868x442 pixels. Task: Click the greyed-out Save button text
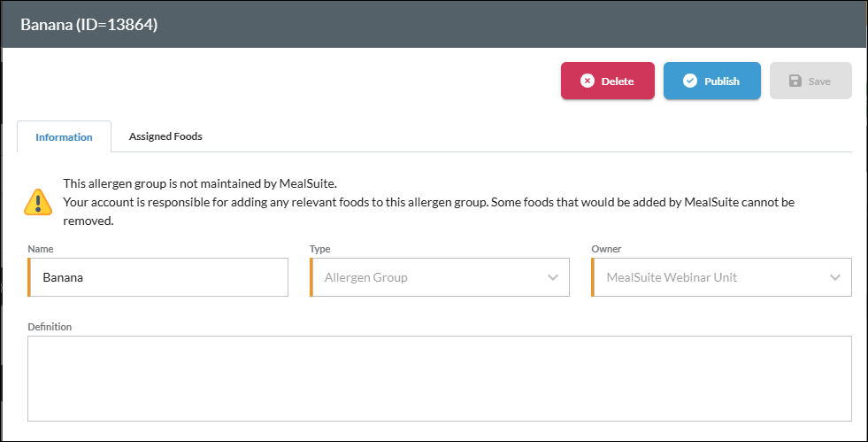pos(819,81)
